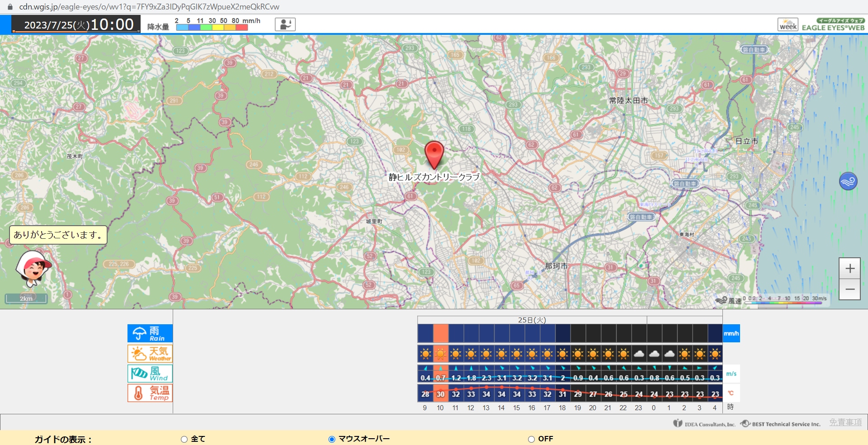This screenshot has width=868, height=445.
Task: Click the week forecast icon
Action: click(788, 24)
